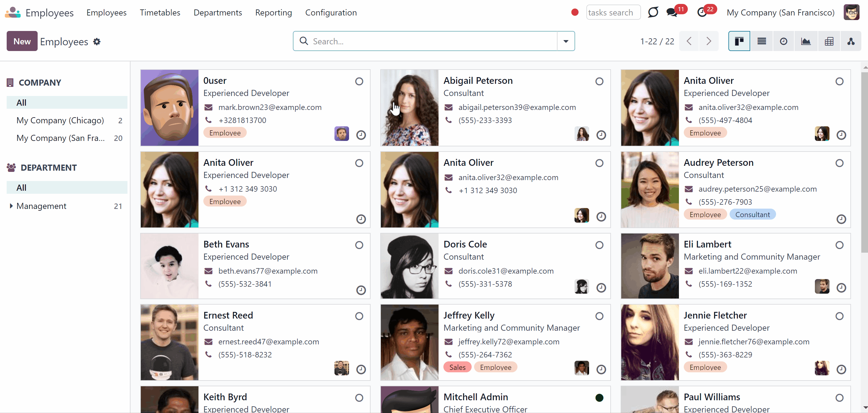868x413 pixels.
Task: Click presence status circle for Audrey Peterson
Action: coord(839,163)
